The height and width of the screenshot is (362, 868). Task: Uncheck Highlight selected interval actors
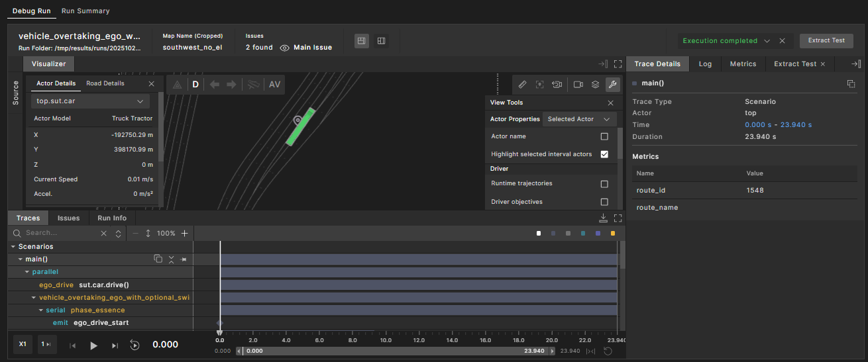[x=604, y=154]
